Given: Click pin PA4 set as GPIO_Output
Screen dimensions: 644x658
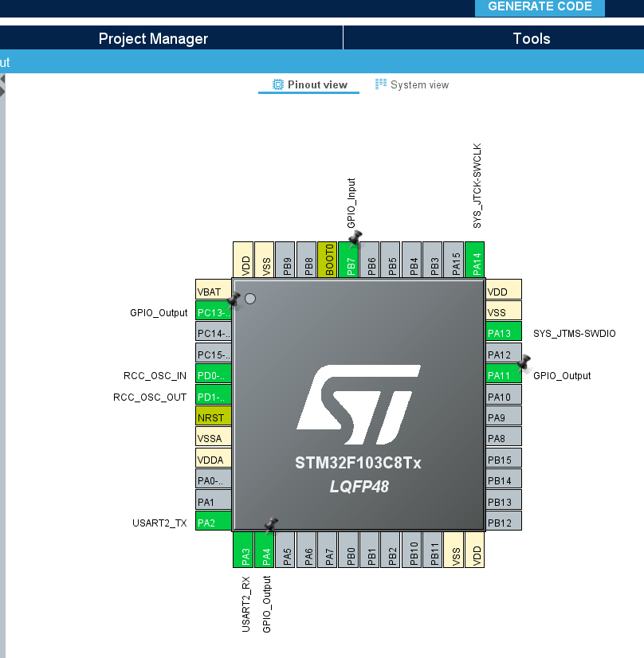Looking at the screenshot, I should click(264, 550).
